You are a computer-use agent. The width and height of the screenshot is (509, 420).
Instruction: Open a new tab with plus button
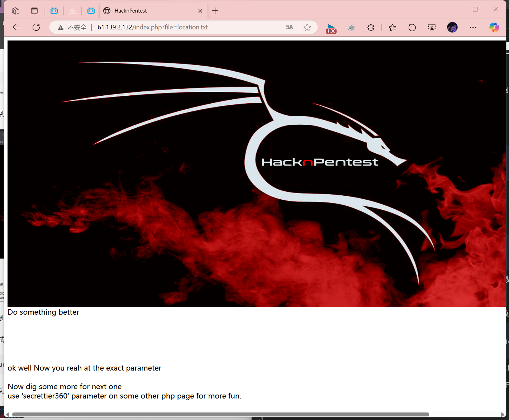point(215,11)
